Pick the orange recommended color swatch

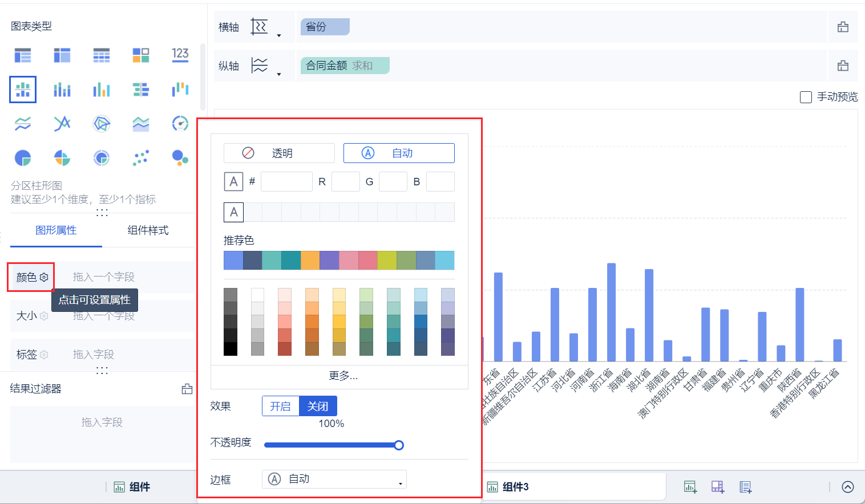pyautogui.click(x=310, y=260)
